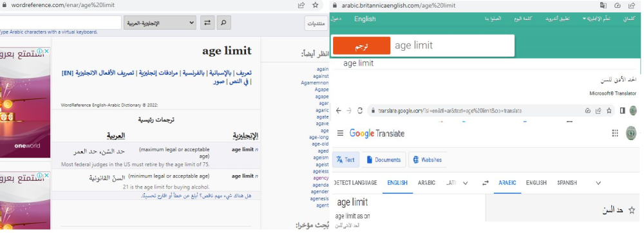Go back in the Google Translate browser window
The height and width of the screenshot is (233, 644).
click(x=339, y=110)
